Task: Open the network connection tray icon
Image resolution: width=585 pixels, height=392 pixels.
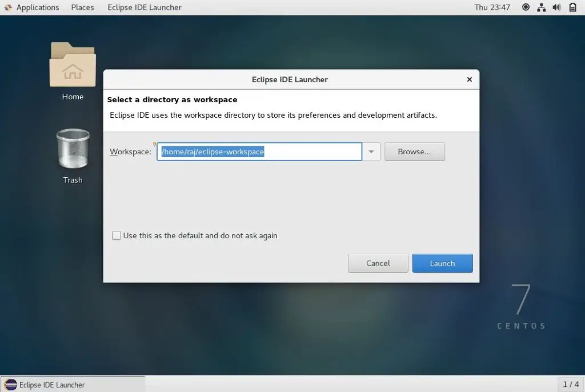Action: click(542, 7)
